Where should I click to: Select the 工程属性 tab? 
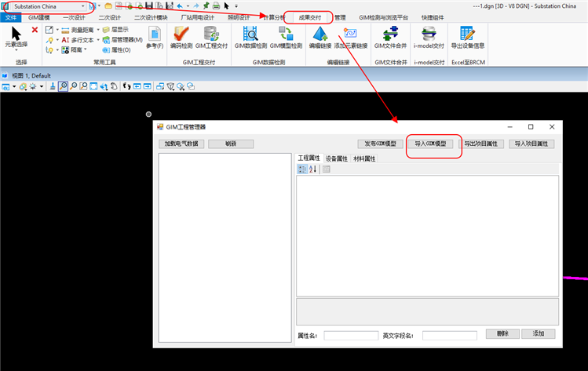click(309, 158)
